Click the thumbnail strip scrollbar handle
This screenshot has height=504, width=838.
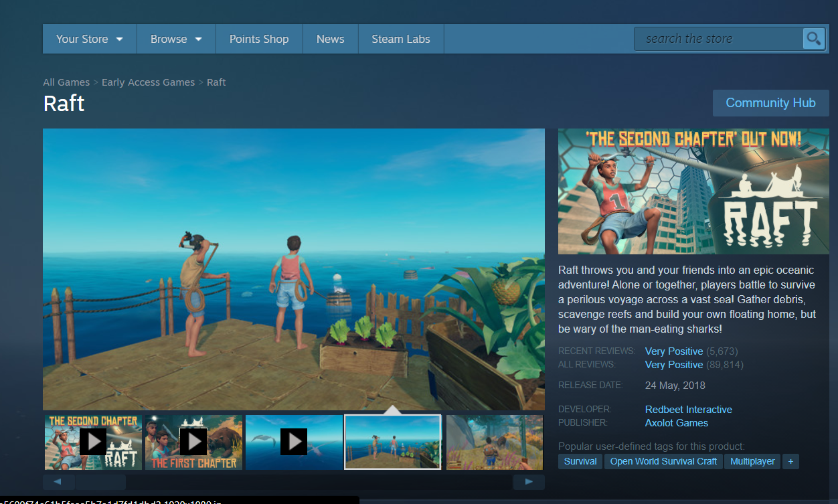(x=100, y=482)
